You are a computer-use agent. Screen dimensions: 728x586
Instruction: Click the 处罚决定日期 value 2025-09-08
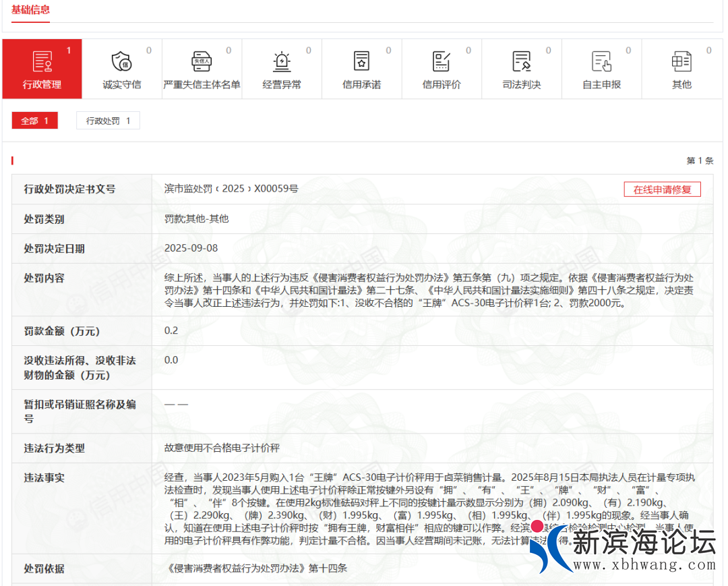coord(191,247)
